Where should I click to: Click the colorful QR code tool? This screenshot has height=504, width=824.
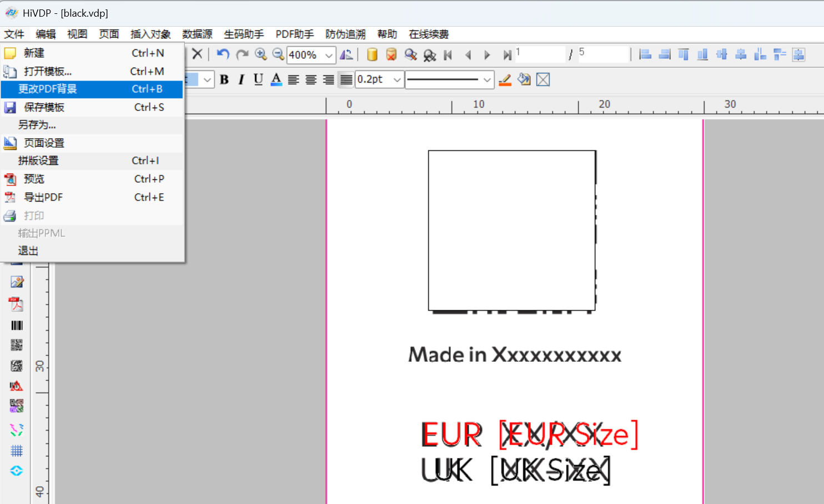tap(17, 406)
